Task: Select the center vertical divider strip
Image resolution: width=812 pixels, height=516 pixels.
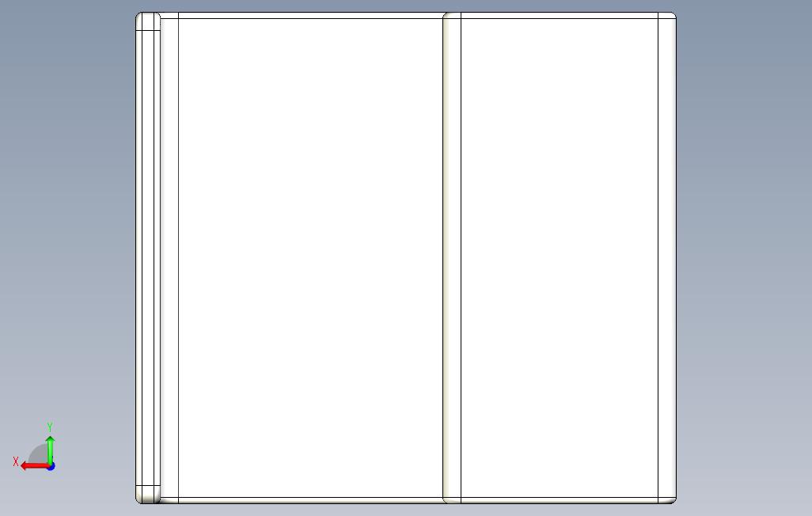Action: (x=452, y=258)
